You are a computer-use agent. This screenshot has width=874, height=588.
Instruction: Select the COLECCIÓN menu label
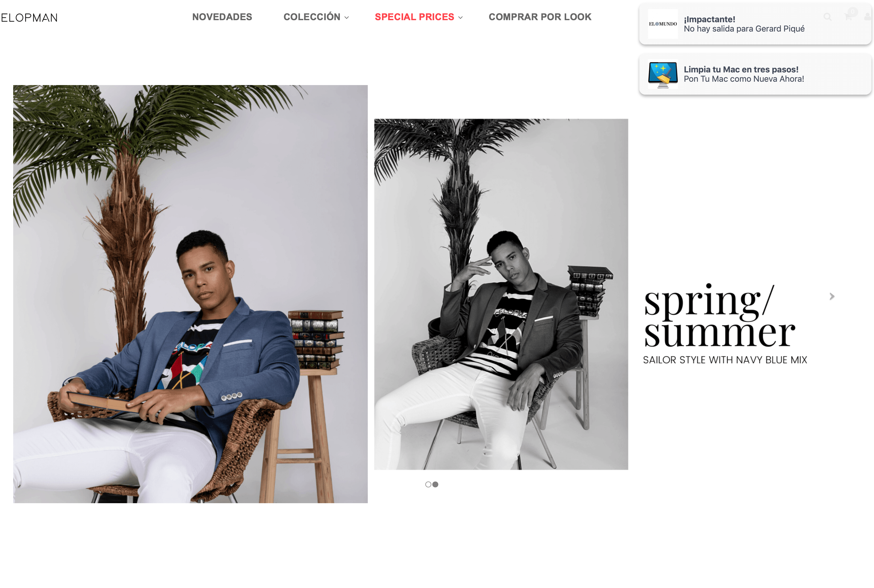(312, 17)
